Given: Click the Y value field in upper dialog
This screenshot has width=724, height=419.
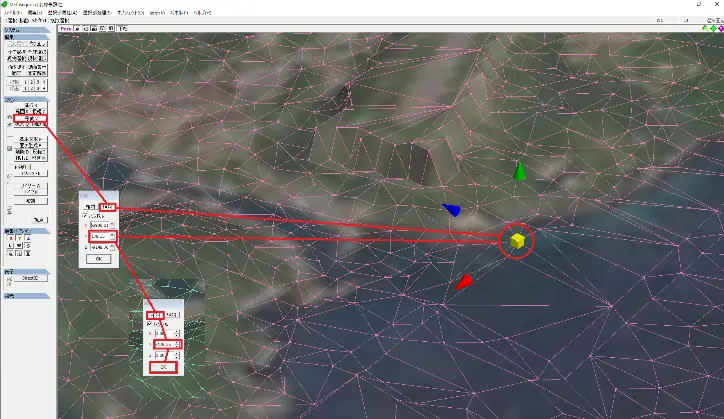Looking at the screenshot, I should (101, 237).
